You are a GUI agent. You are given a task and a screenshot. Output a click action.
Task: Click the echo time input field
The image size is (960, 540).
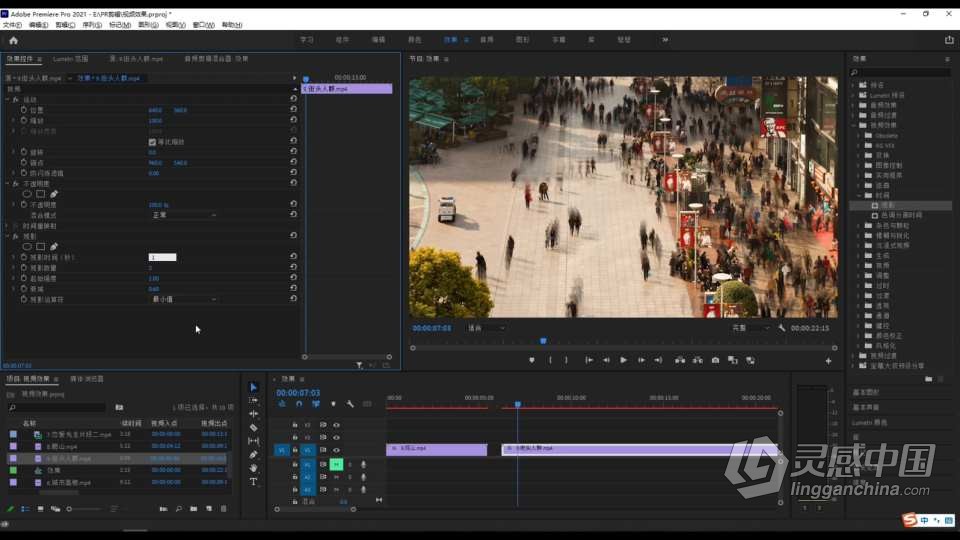[x=162, y=257]
